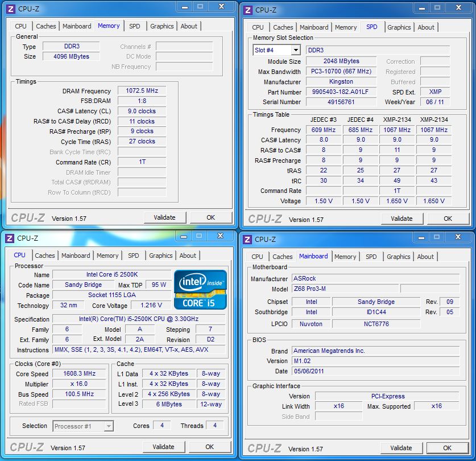Click the JEDEC #3 frequency 609 MHz

pyautogui.click(x=323, y=130)
